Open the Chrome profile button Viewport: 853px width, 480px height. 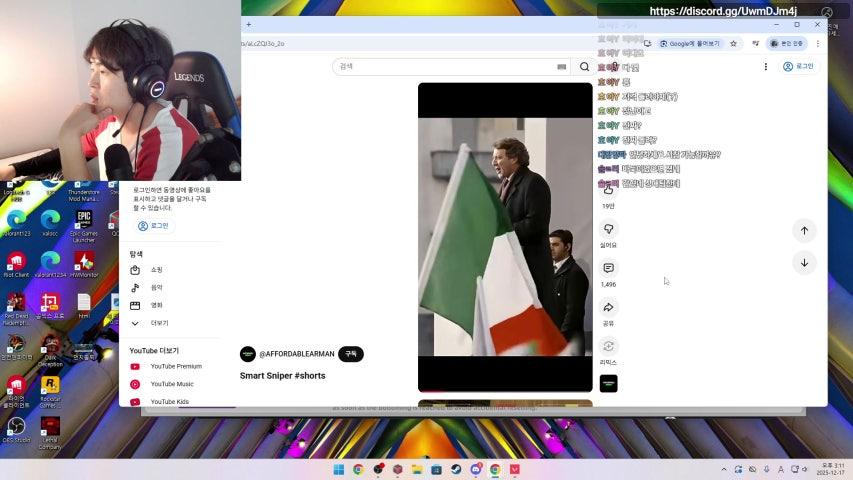(x=787, y=44)
